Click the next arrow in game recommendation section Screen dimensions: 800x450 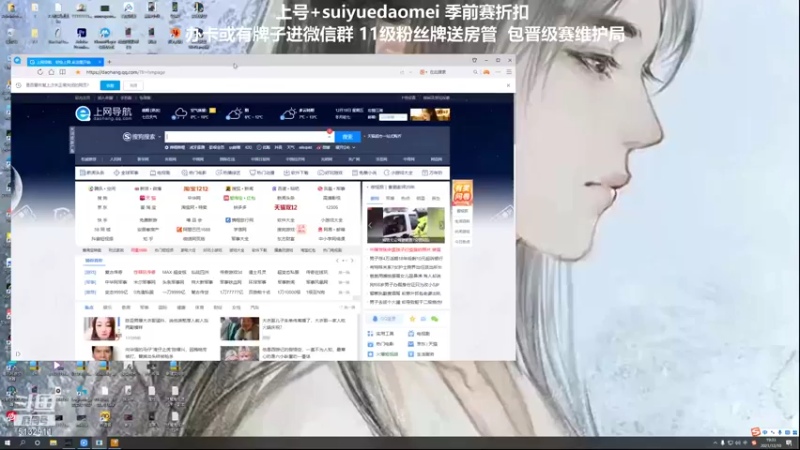click(x=352, y=261)
